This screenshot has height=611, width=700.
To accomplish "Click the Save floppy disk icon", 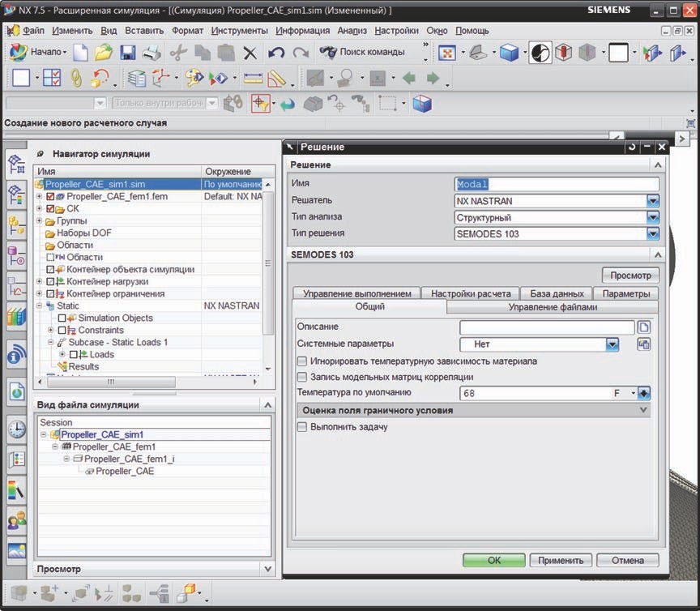I will pyautogui.click(x=128, y=53).
